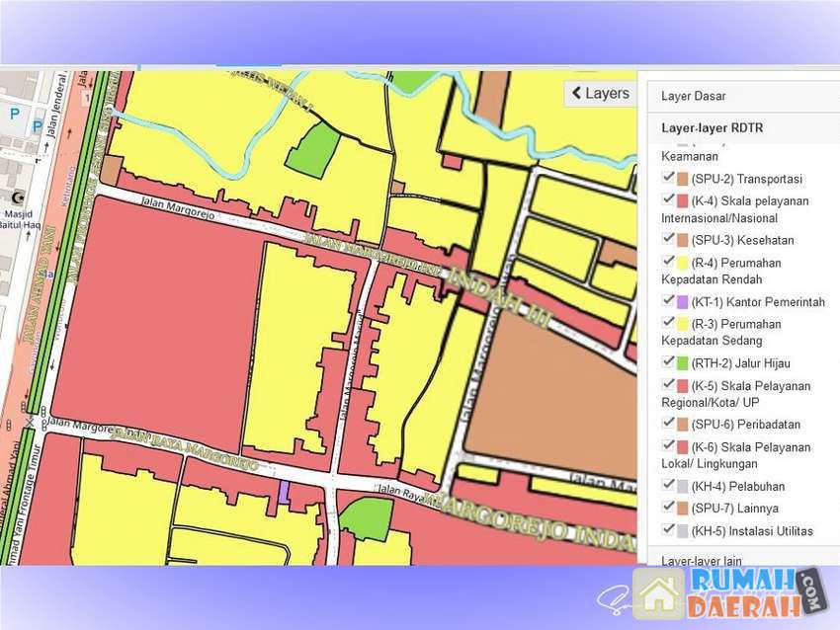This screenshot has height=630, width=840.
Task: Uncheck the (SPU-2) Transportasi layer
Action: (x=669, y=178)
